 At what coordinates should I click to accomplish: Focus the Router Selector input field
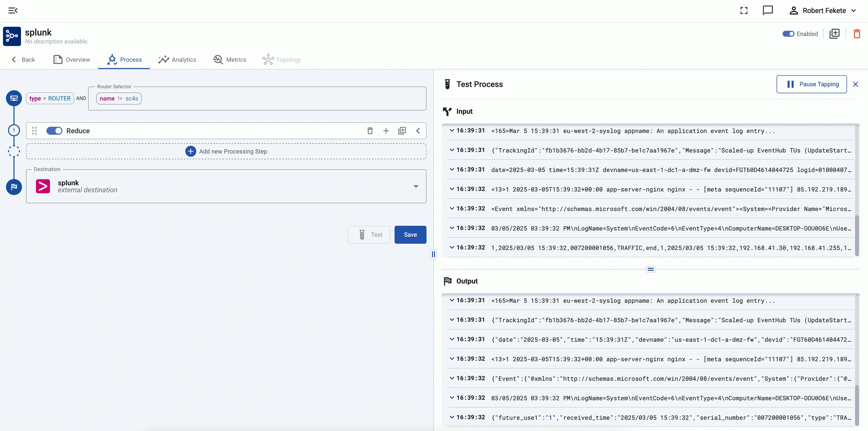257,98
